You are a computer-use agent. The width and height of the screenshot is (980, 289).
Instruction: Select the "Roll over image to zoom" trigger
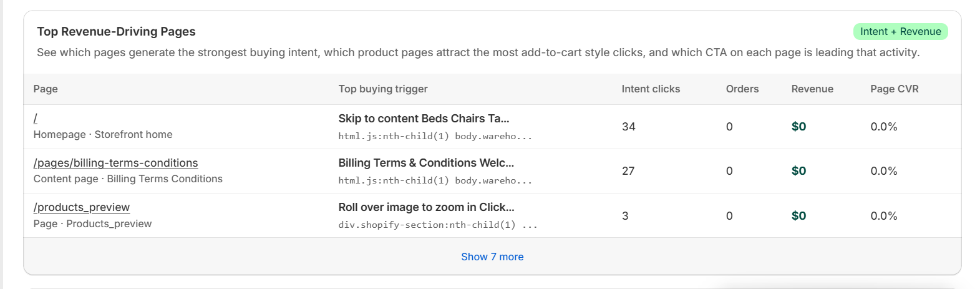(426, 207)
